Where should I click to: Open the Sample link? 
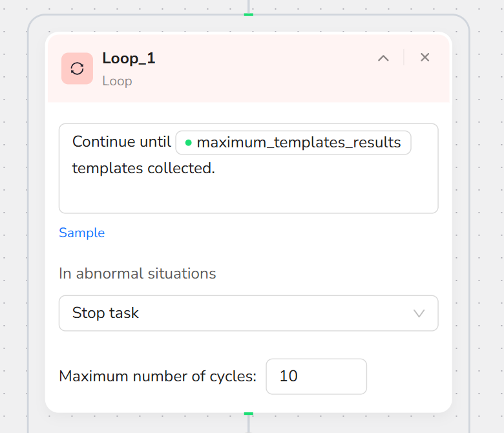pos(81,233)
